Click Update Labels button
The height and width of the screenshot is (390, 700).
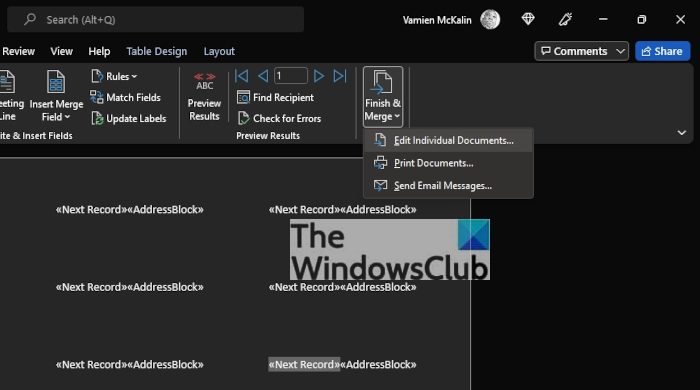(129, 118)
